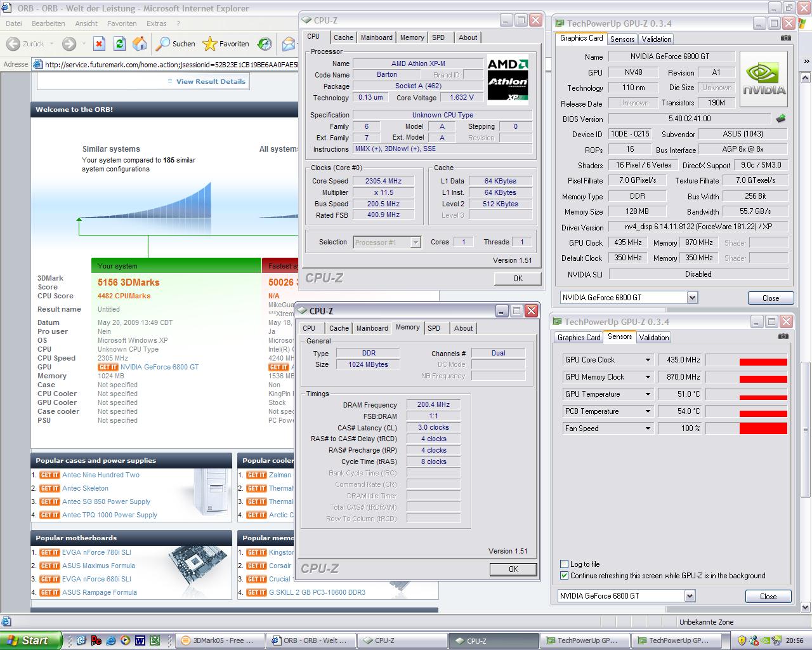Click the GPU Temperature value 51.0 °C
812x650 pixels.
pos(679,394)
